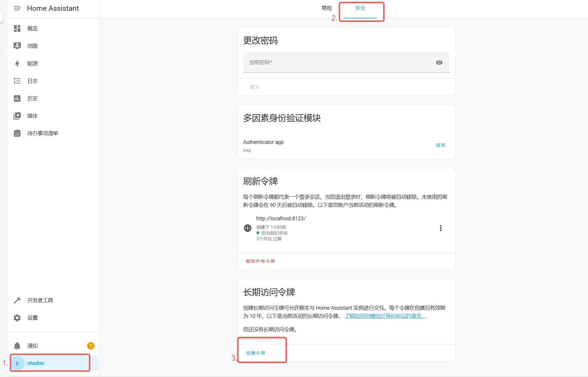Open the 概览 dashboard icon

(x=17, y=29)
